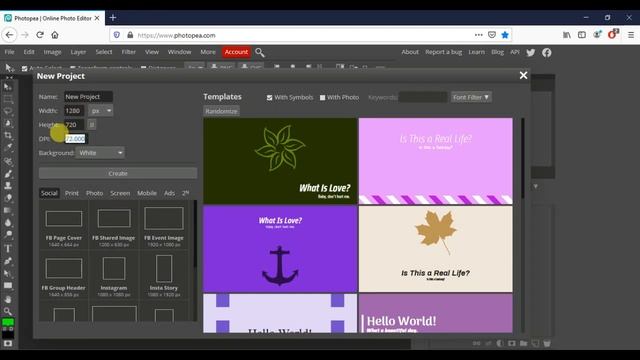This screenshot has height=360, width=640.
Task: Select the Hand tool
Action: tap(8, 299)
